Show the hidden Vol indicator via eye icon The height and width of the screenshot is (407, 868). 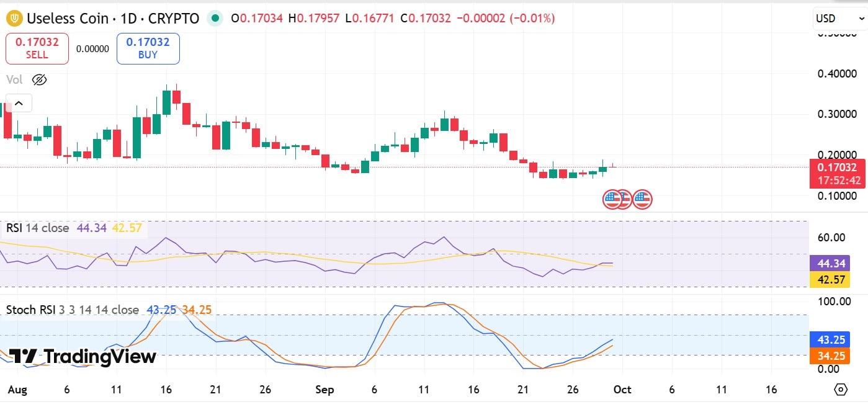pos(38,79)
